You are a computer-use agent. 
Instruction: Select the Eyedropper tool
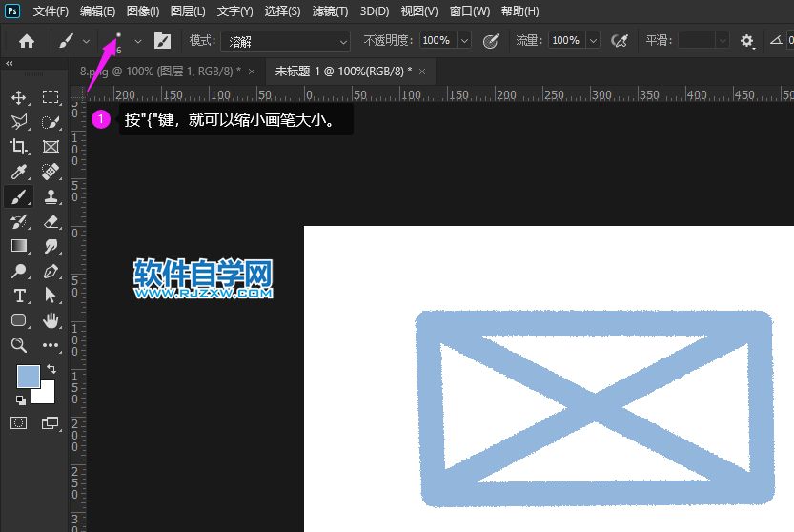coord(19,172)
